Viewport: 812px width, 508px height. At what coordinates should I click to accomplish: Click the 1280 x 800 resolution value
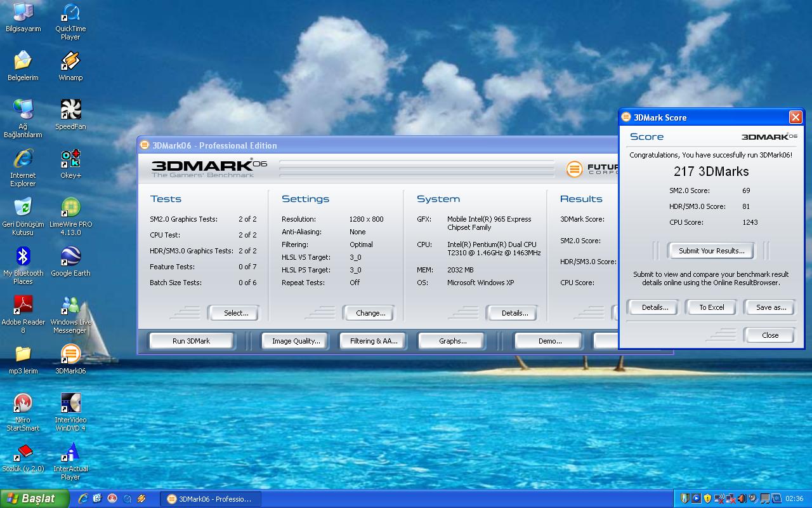(366, 219)
